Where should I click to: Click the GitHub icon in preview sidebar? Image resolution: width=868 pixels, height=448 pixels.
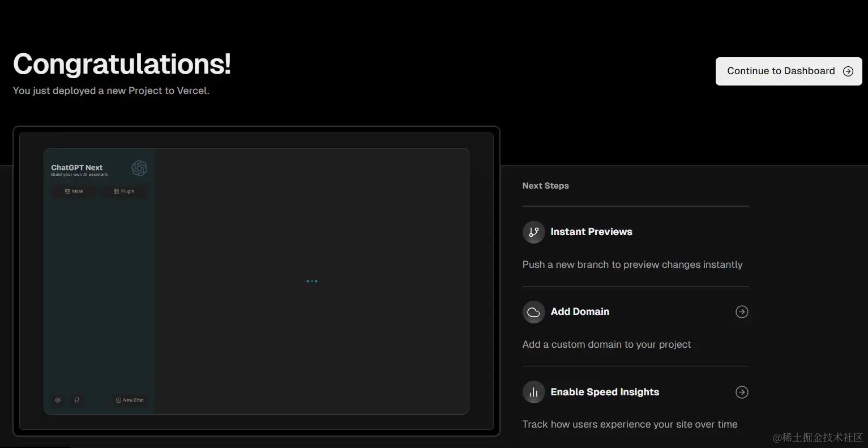click(x=76, y=400)
